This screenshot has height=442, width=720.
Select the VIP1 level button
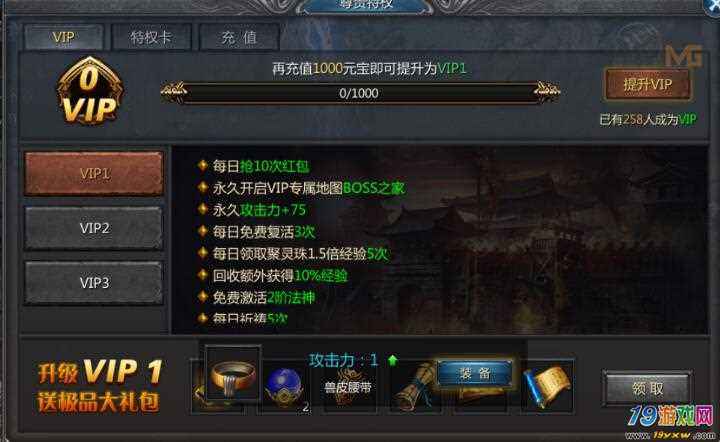coord(94,173)
